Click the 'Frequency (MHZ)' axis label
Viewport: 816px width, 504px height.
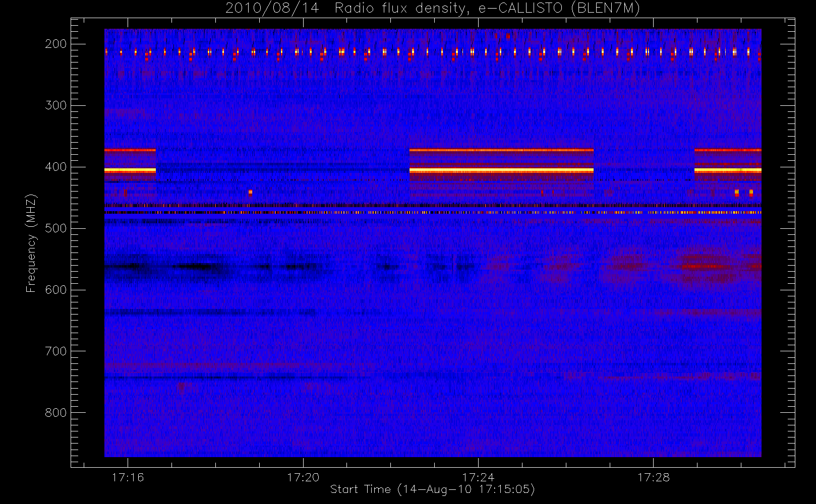click(x=31, y=243)
